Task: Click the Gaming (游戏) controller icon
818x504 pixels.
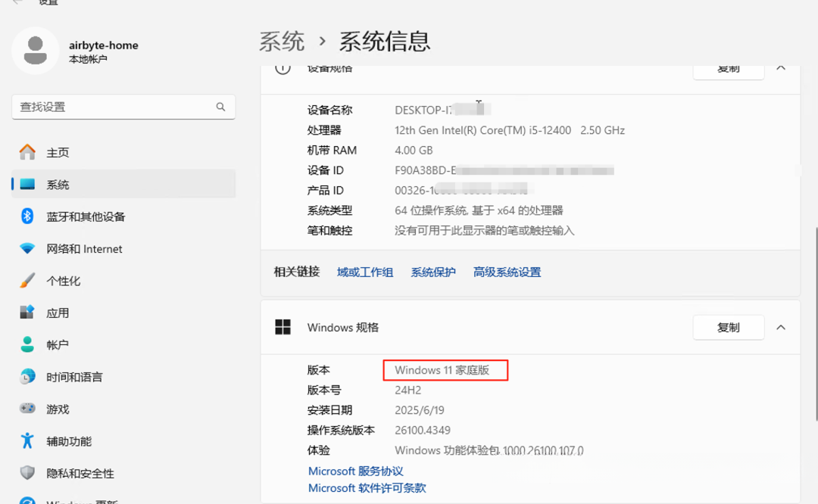Action: point(27,409)
